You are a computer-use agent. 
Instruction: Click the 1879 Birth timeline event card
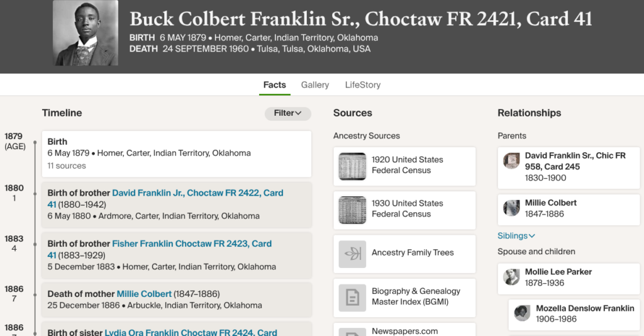tap(176, 154)
